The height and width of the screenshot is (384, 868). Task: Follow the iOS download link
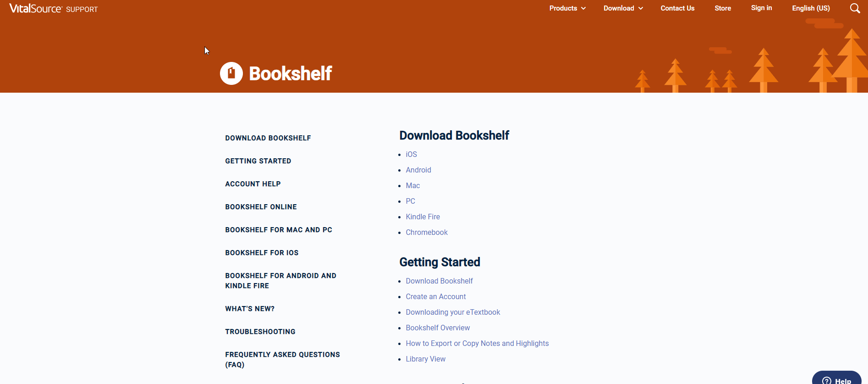coord(411,155)
